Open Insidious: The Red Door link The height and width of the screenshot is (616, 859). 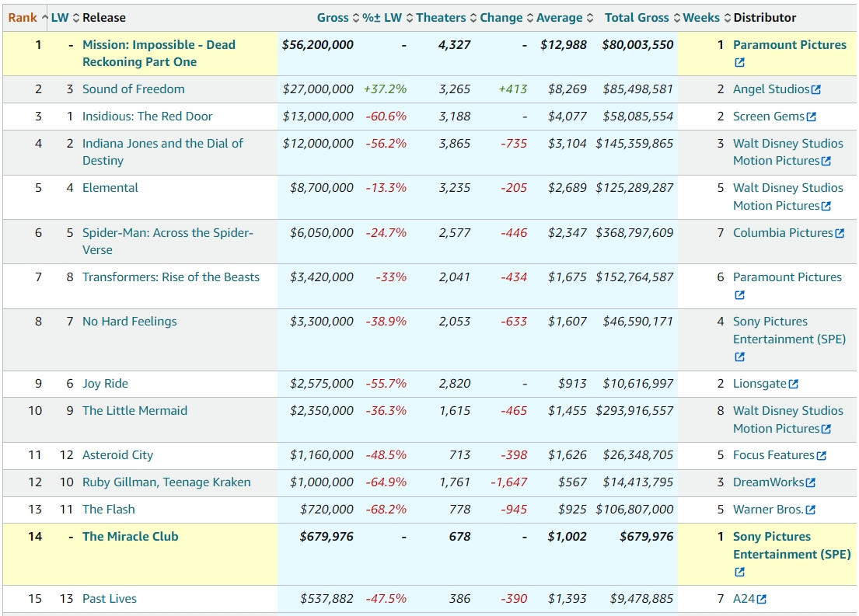(148, 116)
